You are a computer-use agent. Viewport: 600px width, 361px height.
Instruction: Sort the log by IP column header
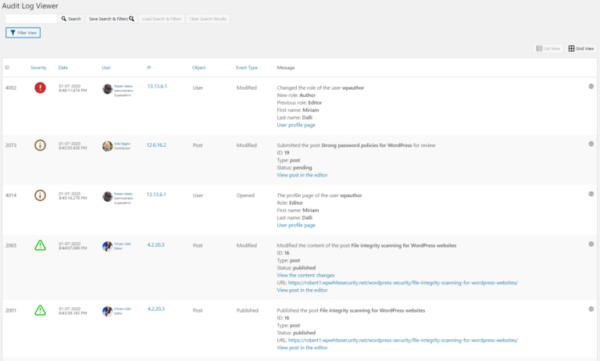[149, 68]
